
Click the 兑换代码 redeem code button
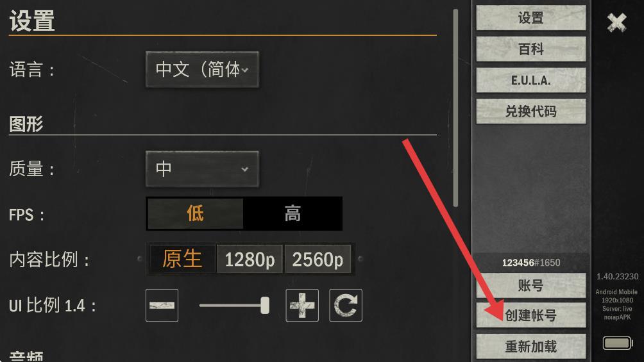(531, 111)
